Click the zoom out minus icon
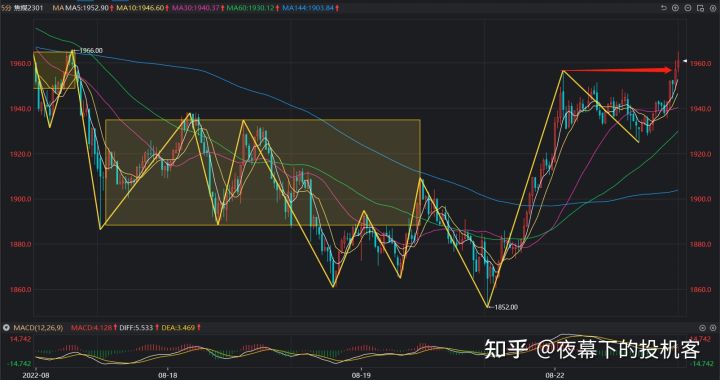720x380 pixels. (x=688, y=8)
